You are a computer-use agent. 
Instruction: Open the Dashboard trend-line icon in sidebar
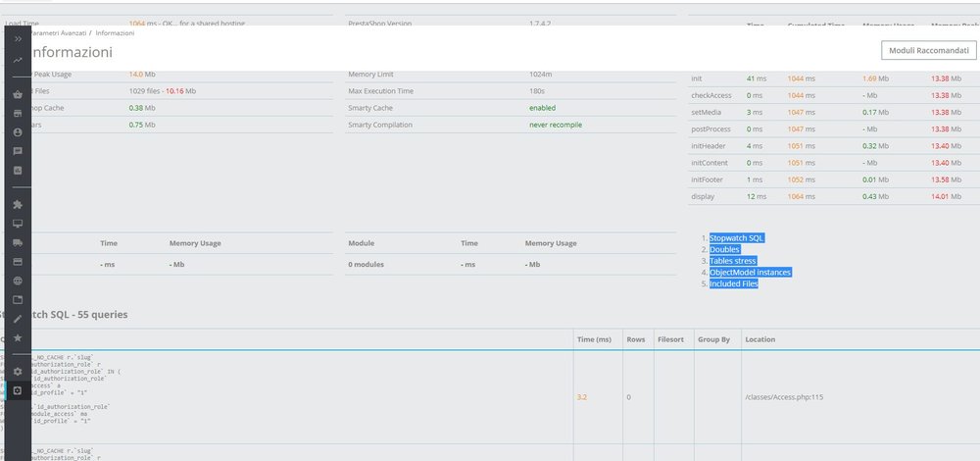18,60
